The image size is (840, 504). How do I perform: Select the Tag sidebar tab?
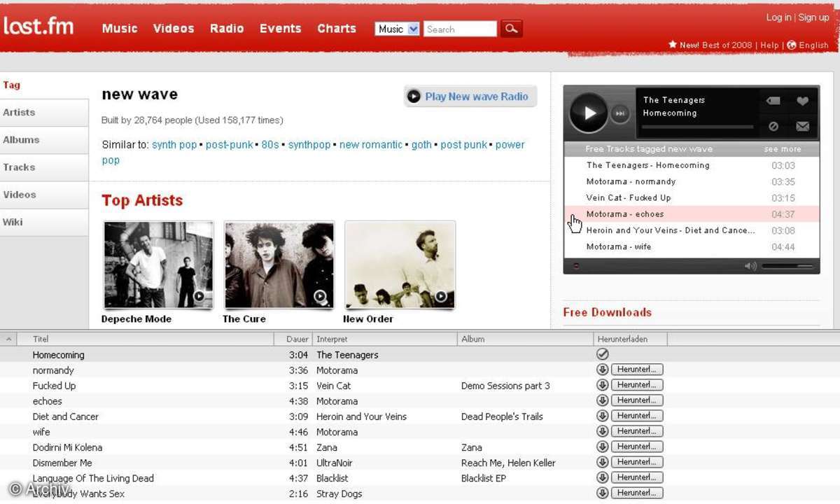(x=44, y=85)
